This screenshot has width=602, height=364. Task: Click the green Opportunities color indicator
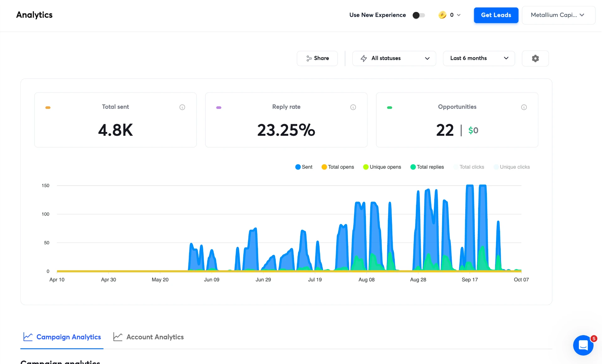point(390,108)
